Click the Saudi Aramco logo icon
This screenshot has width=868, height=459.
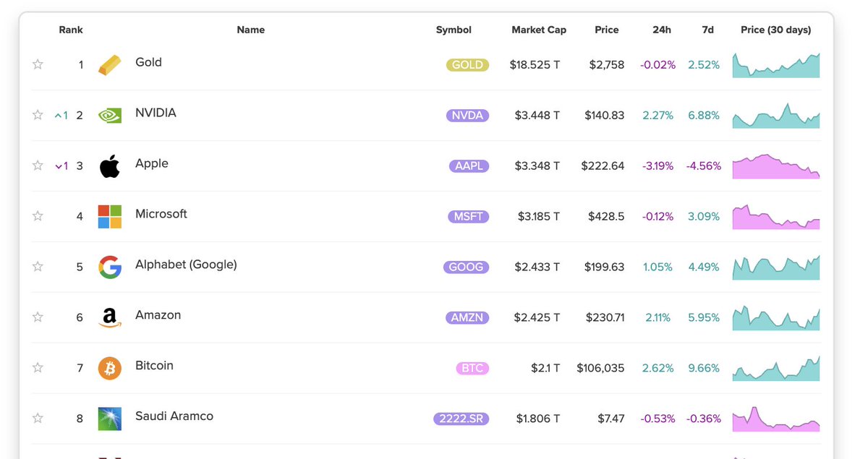click(110, 419)
